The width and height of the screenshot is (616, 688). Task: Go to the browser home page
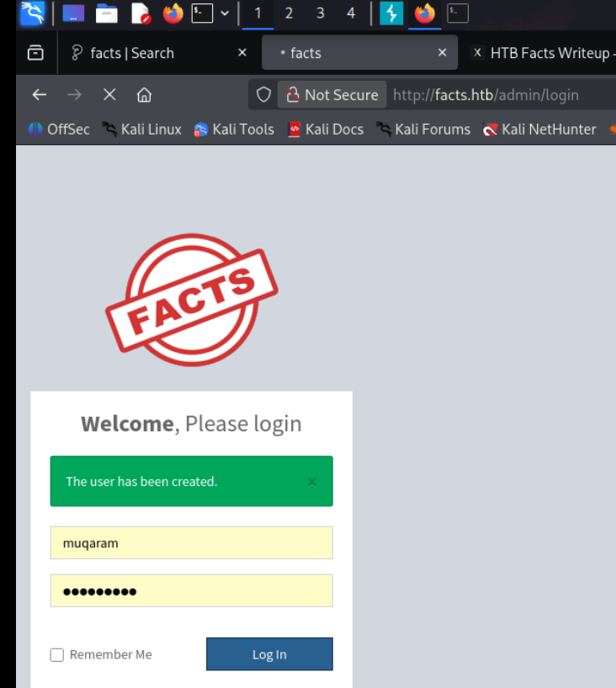point(144,95)
